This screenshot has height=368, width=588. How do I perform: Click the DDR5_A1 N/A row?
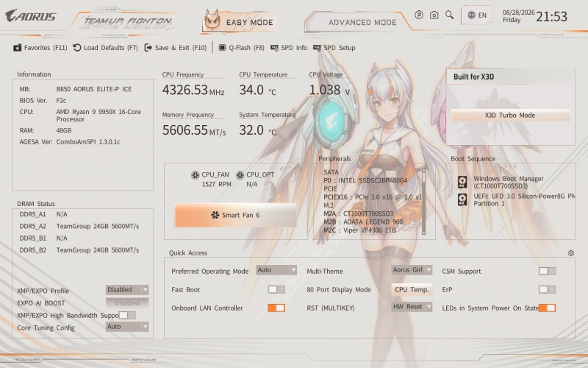43,214
